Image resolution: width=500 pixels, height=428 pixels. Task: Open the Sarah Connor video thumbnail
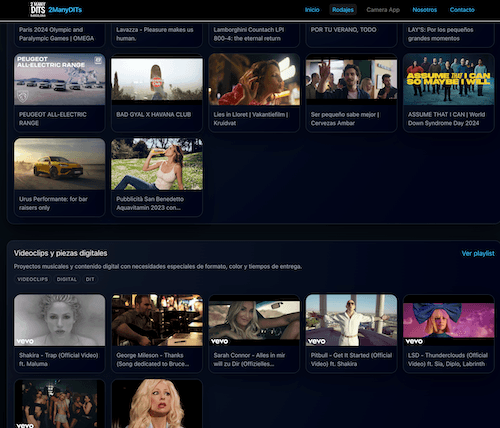click(x=254, y=320)
